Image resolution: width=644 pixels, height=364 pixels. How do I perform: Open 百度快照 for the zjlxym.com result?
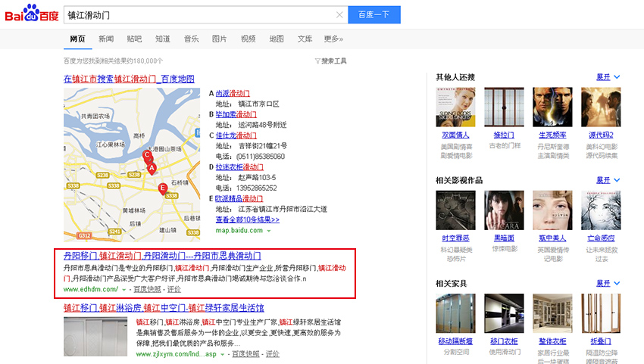pyautogui.click(x=245, y=353)
